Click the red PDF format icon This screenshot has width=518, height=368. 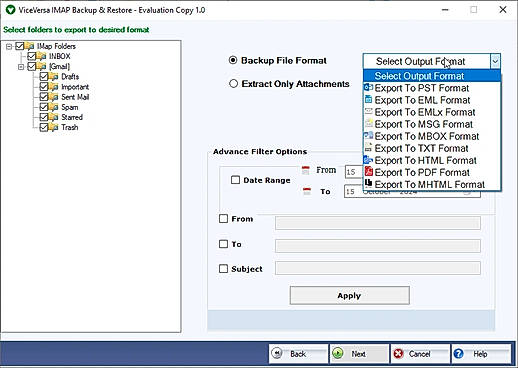[368, 172]
